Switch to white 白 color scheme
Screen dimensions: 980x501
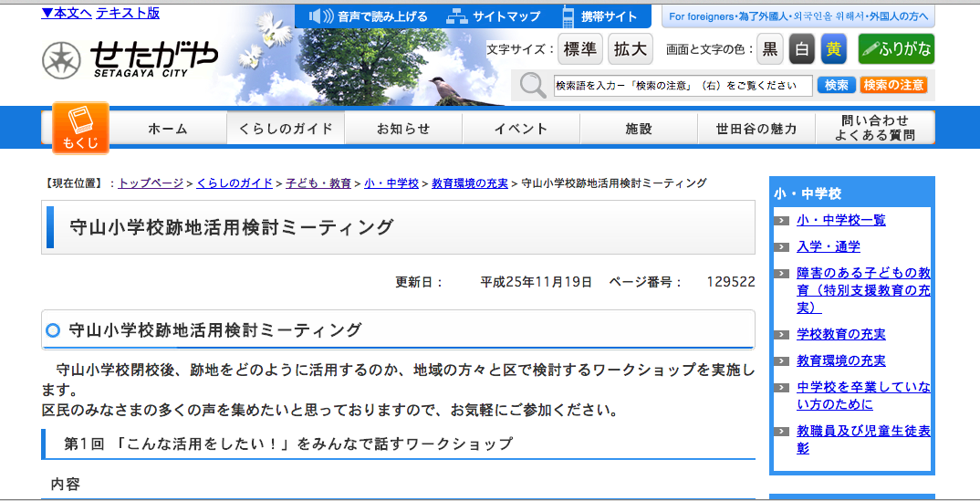[x=801, y=49]
